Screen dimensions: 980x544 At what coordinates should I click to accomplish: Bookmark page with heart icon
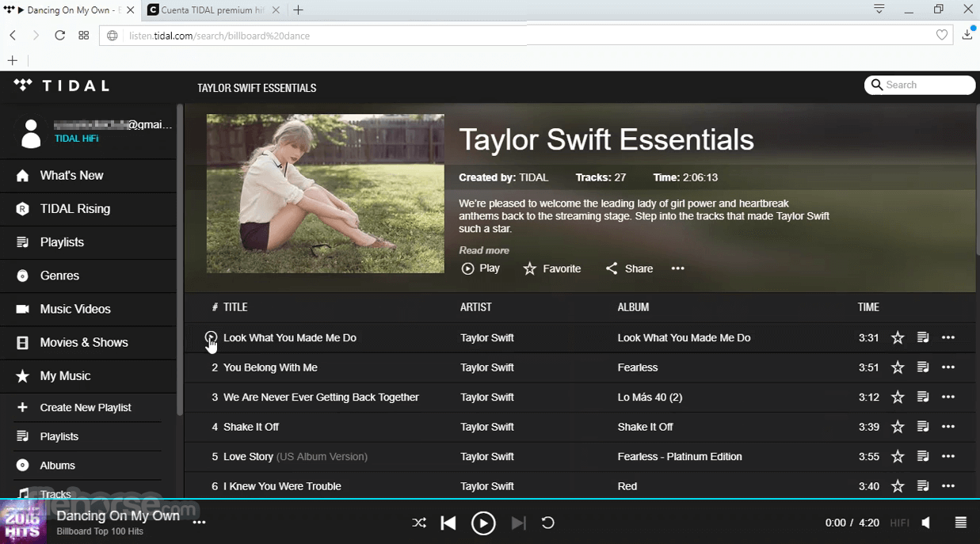[942, 35]
